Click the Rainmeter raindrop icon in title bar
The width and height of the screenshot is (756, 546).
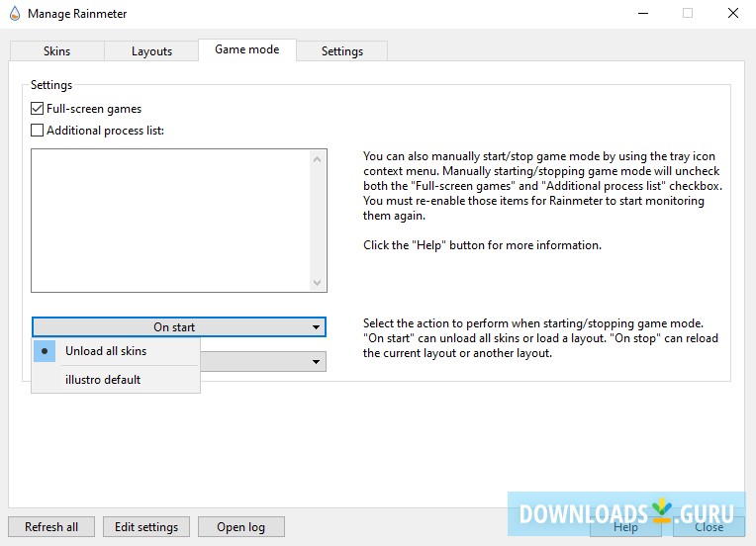point(15,14)
